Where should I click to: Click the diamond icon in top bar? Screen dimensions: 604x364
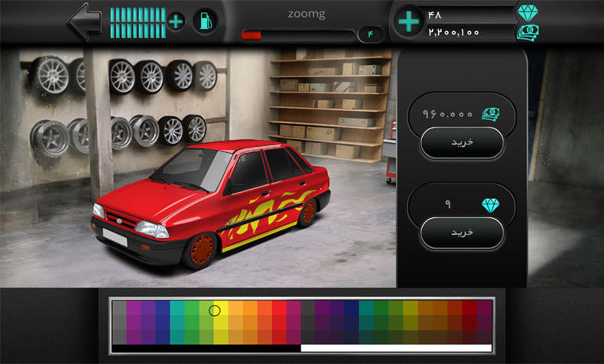pos(528,13)
